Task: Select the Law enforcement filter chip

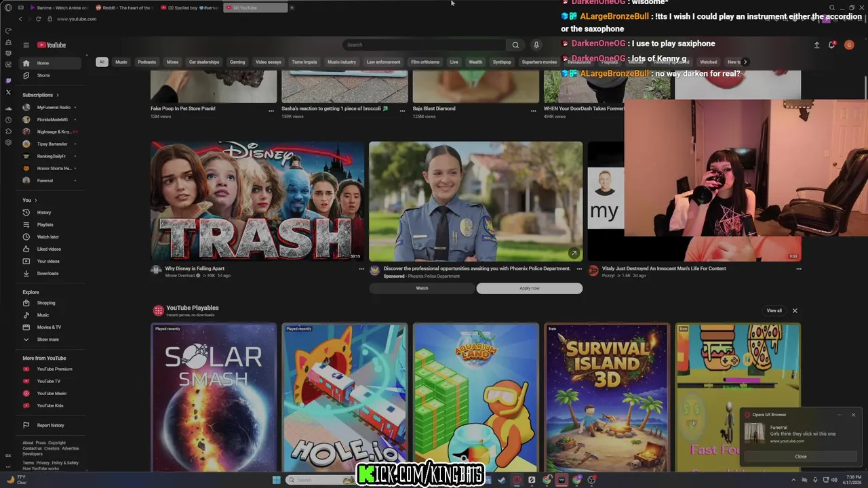Action: tap(384, 62)
